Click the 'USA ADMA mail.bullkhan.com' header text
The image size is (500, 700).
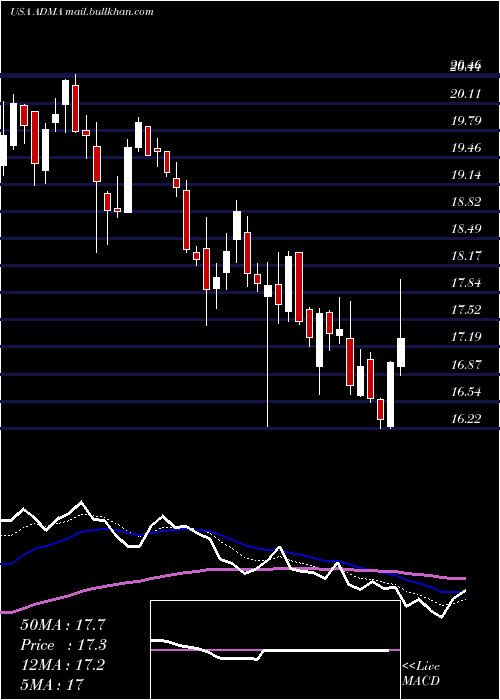coord(82,12)
